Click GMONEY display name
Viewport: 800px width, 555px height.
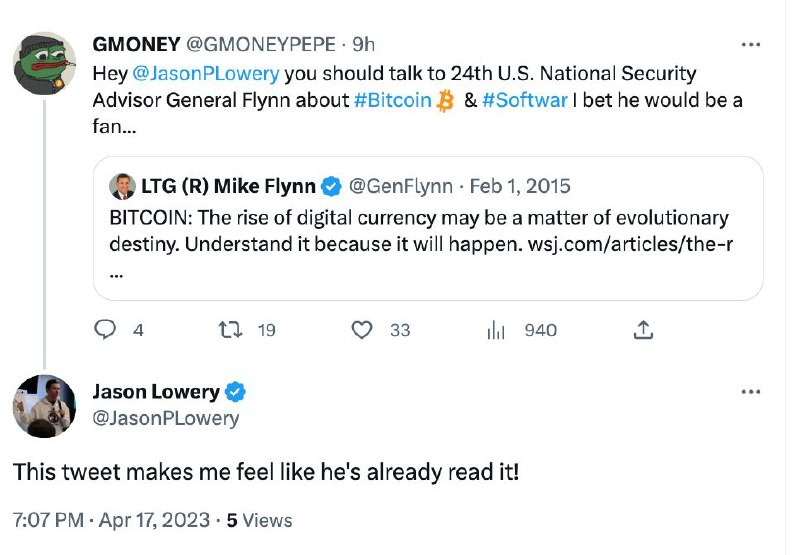coord(136,44)
